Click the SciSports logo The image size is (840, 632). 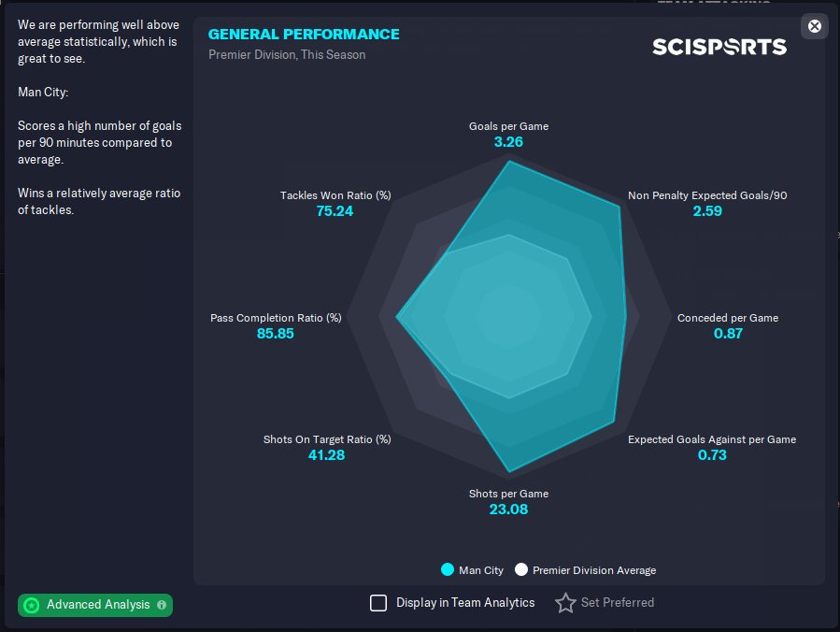719,47
